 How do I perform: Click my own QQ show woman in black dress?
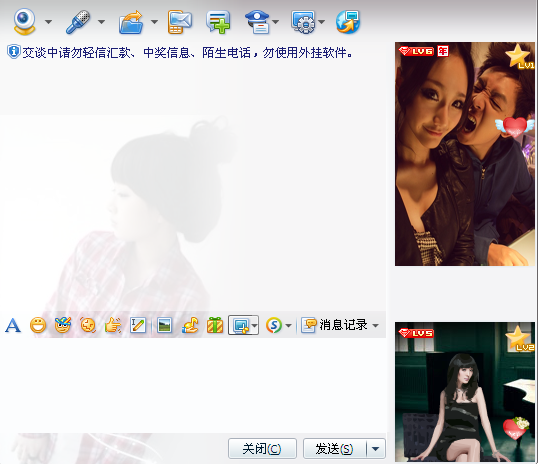click(465, 392)
